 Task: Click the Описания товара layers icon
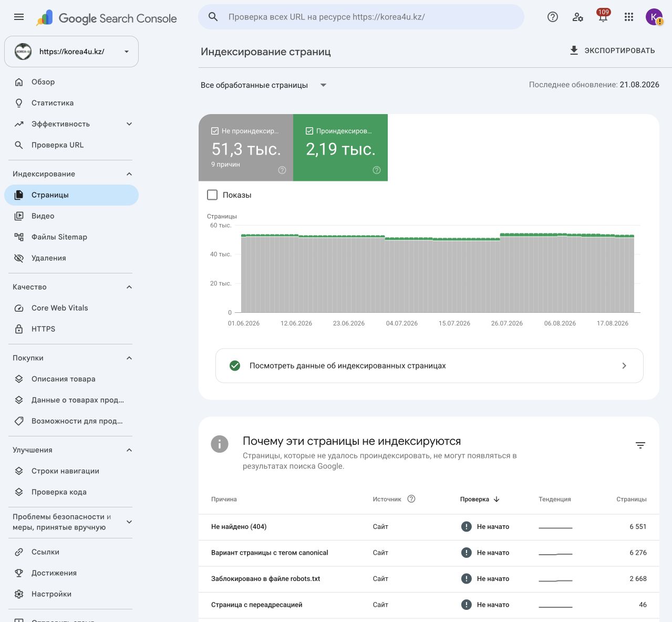(x=19, y=379)
